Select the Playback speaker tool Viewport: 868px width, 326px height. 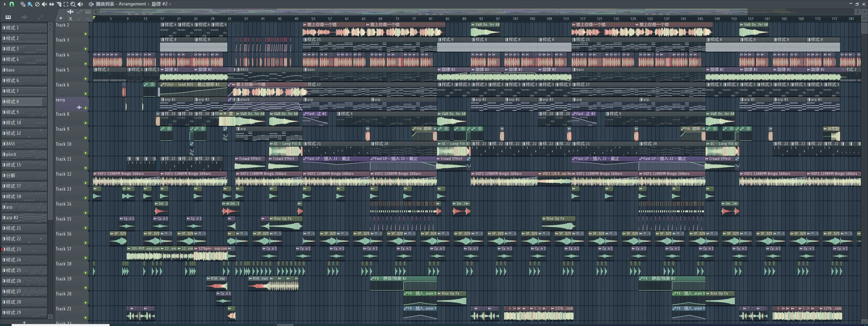coord(80,4)
